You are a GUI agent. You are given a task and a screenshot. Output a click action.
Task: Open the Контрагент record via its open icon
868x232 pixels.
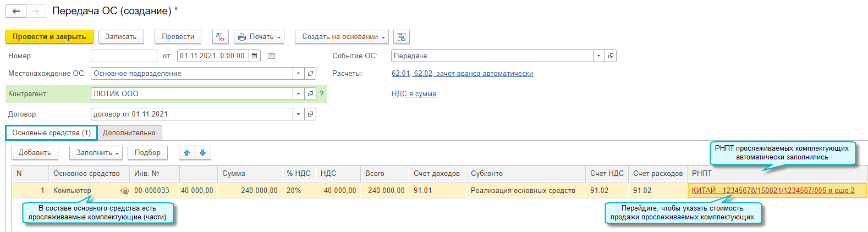(310, 94)
